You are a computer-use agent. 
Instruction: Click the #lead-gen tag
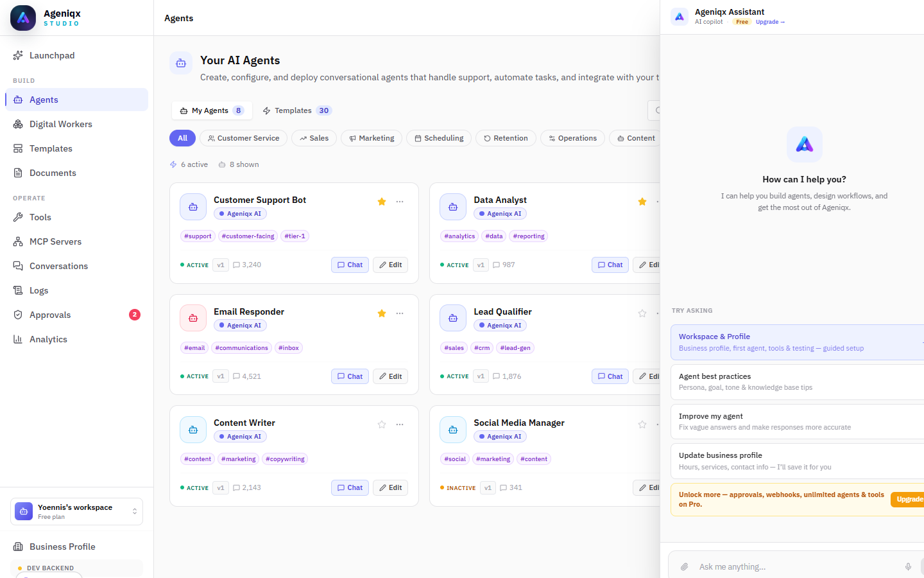point(515,348)
